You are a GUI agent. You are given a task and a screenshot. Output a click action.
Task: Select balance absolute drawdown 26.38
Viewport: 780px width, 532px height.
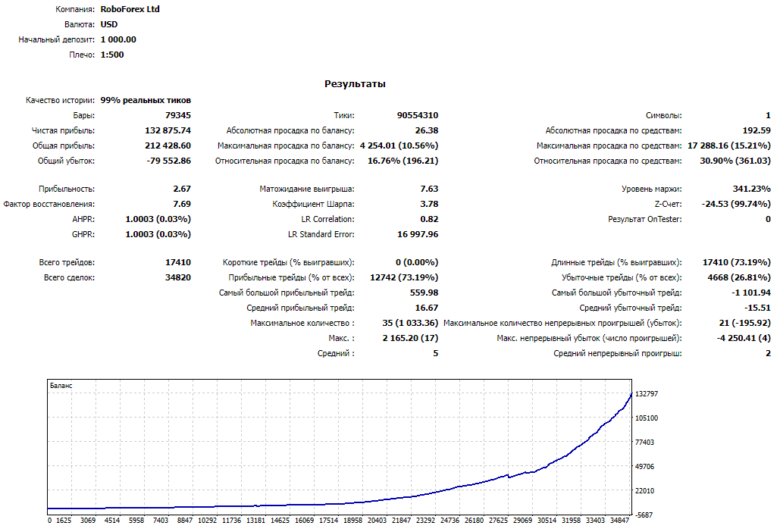click(427, 130)
